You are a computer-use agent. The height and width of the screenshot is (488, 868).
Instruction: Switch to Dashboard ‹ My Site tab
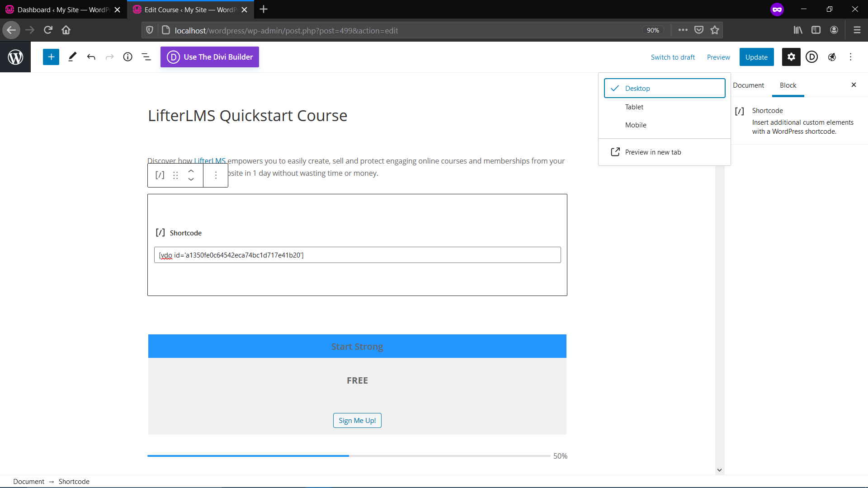[63, 9]
